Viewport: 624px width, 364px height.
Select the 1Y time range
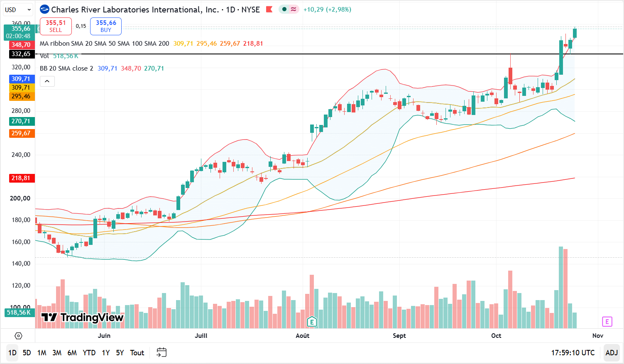106,353
